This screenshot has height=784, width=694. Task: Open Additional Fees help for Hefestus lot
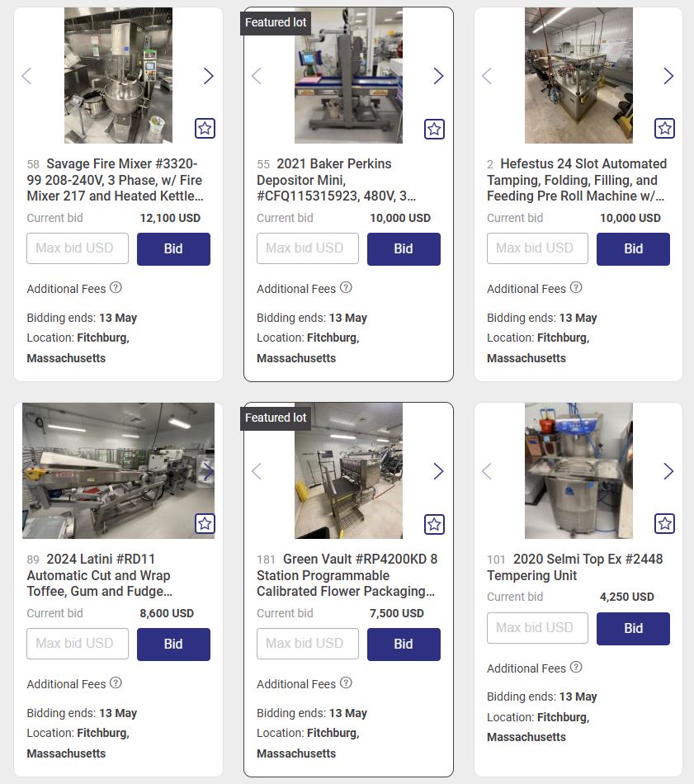(576, 287)
